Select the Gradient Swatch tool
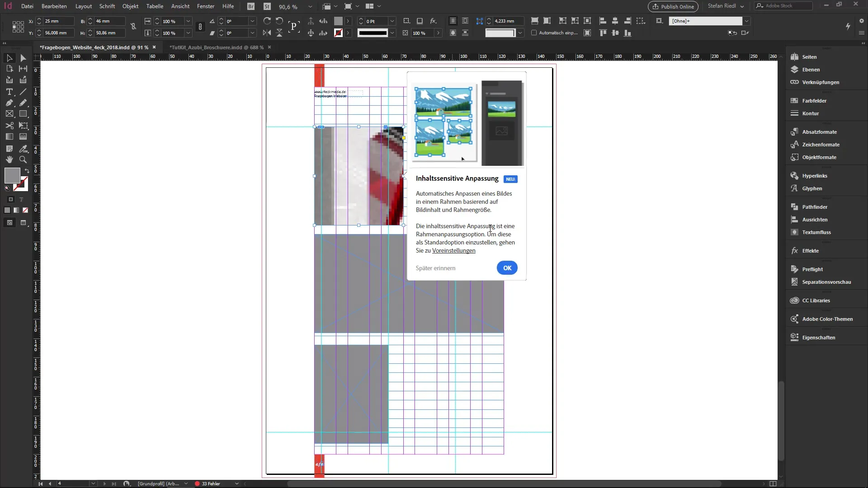Screen dimensions: 868x488 [9, 136]
